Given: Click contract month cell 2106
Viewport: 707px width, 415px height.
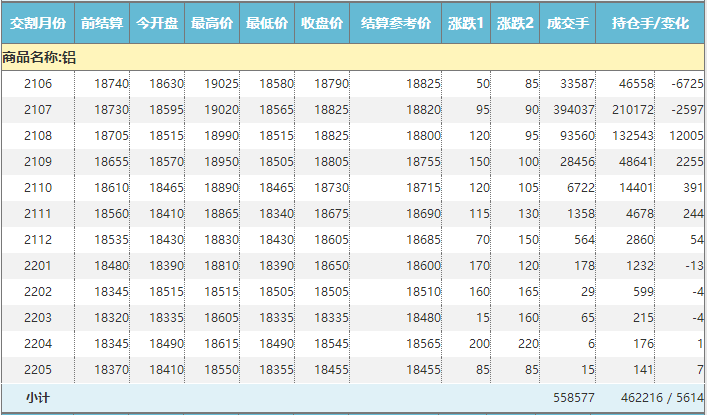Looking at the screenshot, I should coord(38,84).
